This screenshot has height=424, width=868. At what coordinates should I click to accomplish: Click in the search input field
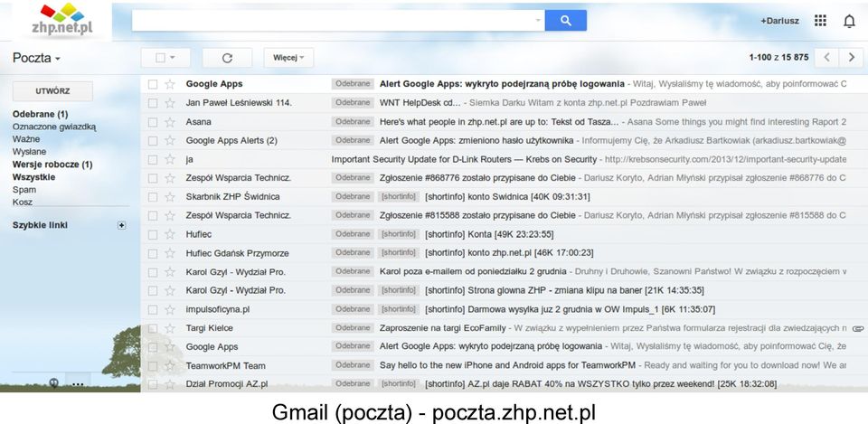332,21
